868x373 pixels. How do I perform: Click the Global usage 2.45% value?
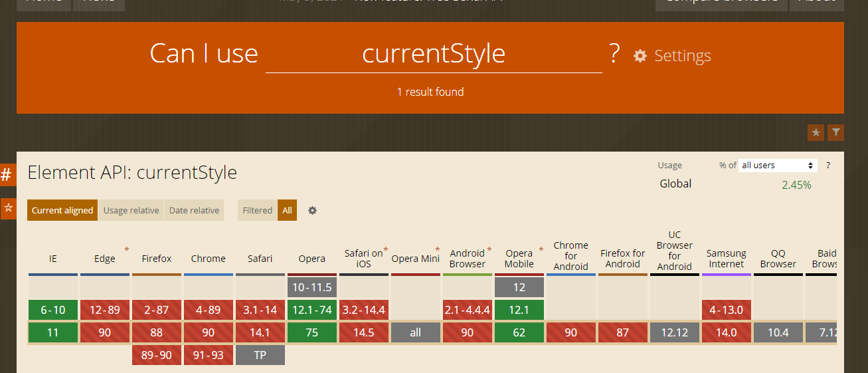[796, 185]
